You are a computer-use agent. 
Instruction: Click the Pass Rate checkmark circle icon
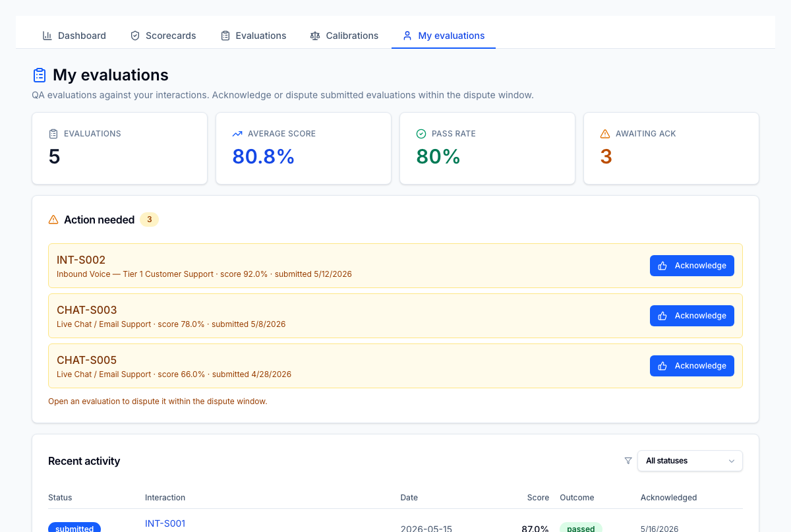pos(421,134)
